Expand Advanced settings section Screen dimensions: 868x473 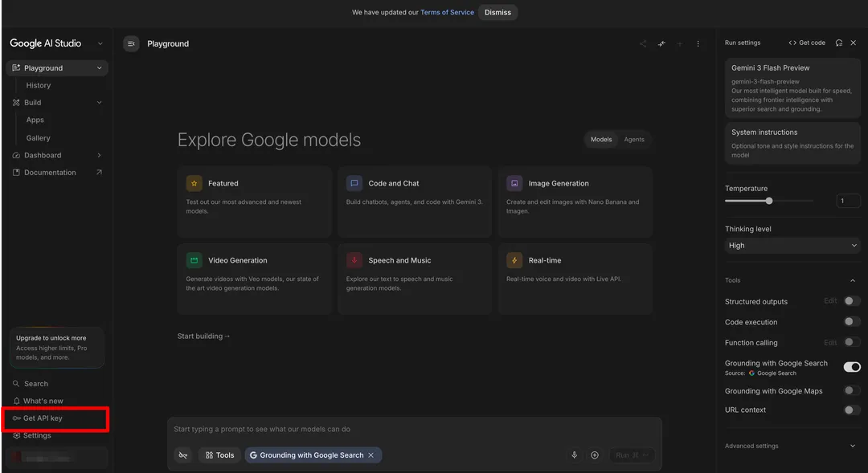[x=792, y=446]
